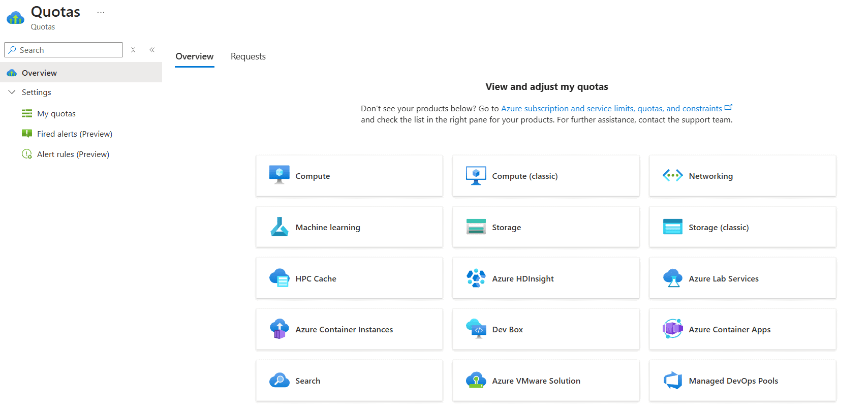Viewport: 868px width, 408px height.
Task: Open the Azure Lab Services icon
Action: coord(672,278)
